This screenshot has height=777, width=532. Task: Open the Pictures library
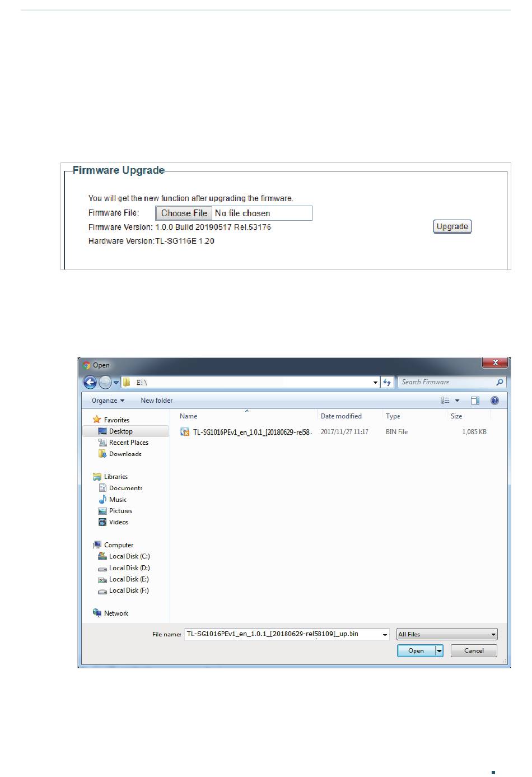[121, 511]
